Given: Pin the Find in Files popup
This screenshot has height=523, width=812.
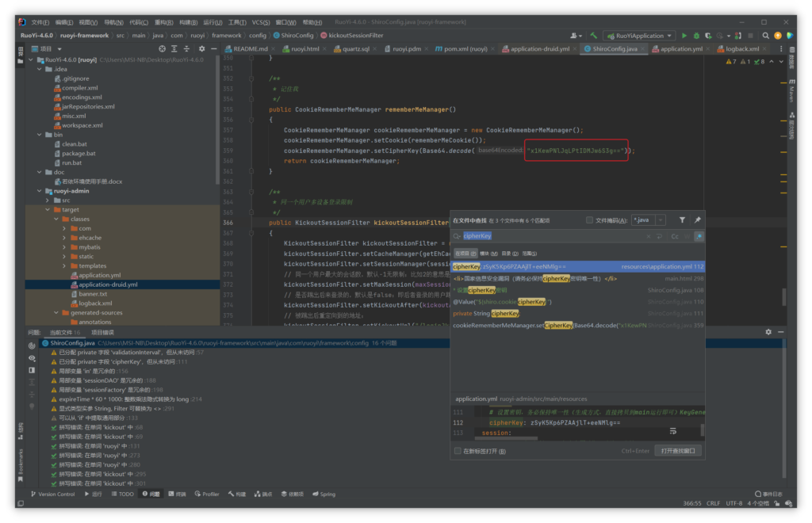Looking at the screenshot, I should pyautogui.click(x=698, y=220).
